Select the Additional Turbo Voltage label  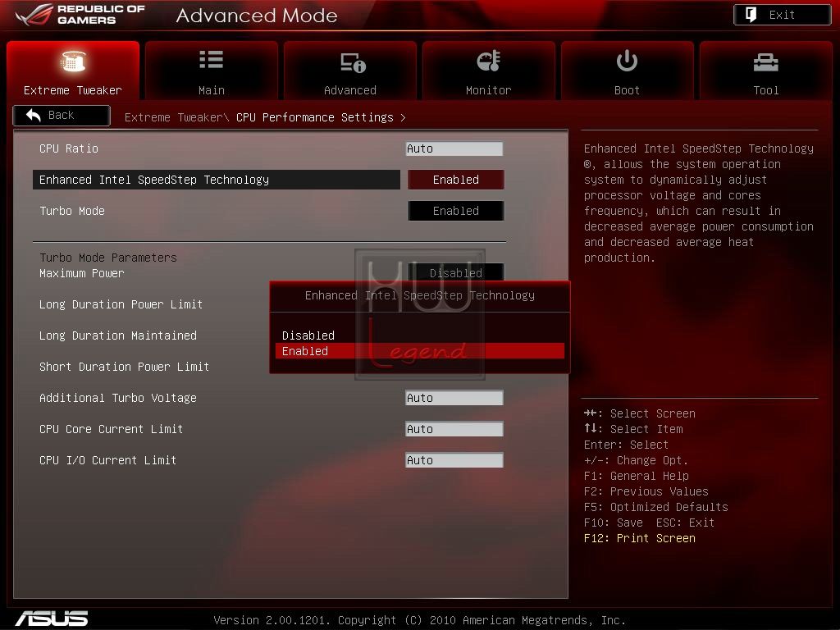tap(118, 398)
